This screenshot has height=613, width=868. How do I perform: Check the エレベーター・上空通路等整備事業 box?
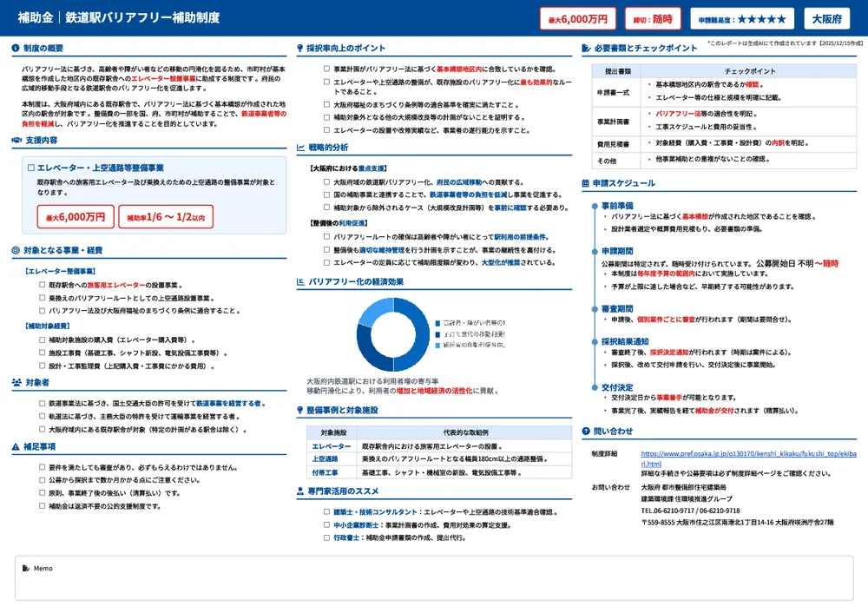(31, 168)
